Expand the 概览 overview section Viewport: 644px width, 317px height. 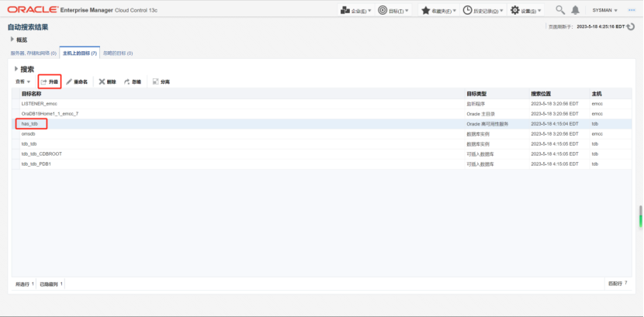(12, 40)
